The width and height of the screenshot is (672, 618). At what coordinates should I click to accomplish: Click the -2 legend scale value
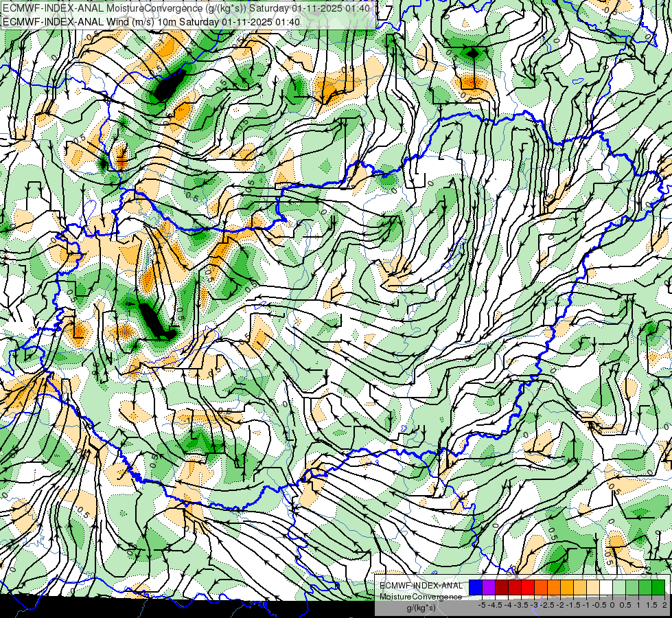pyautogui.click(x=561, y=605)
